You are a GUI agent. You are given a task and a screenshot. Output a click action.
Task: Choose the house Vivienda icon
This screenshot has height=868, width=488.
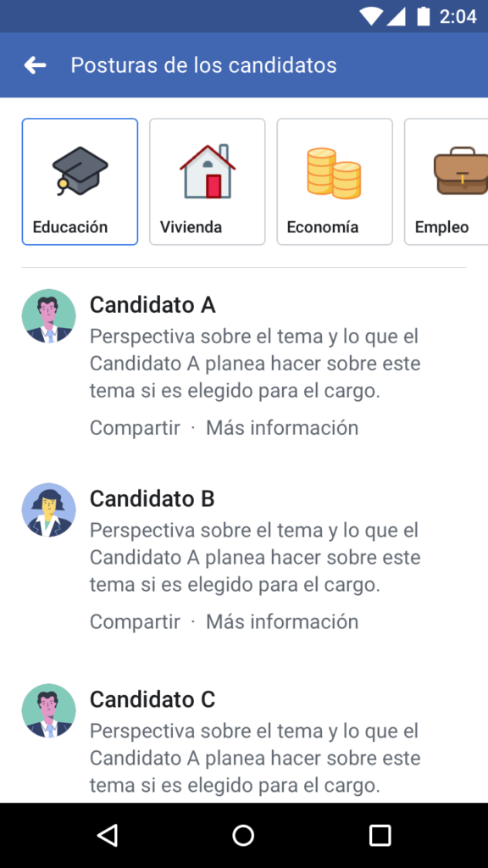(208, 171)
